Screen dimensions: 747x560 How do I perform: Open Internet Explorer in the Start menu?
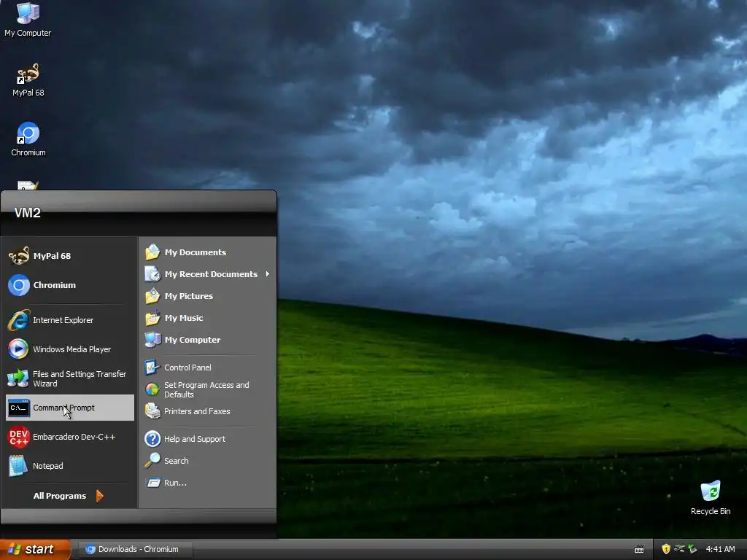tap(69, 320)
